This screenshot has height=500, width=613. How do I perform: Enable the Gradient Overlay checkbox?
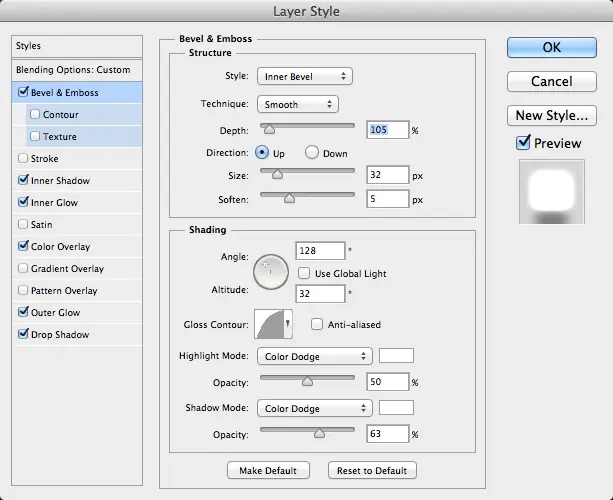[x=23, y=268]
